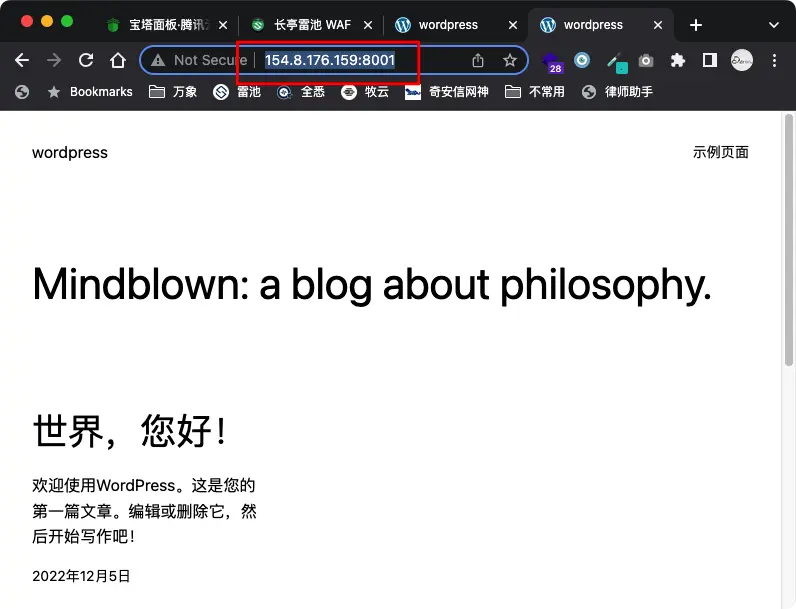This screenshot has height=609, width=796.
Task: Open a new browser tab
Action: pos(696,25)
